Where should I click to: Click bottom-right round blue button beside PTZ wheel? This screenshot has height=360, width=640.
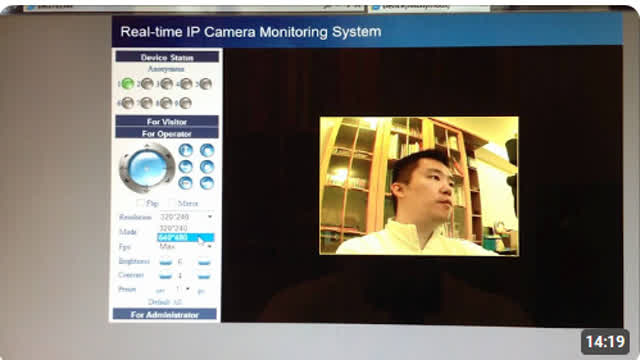(x=207, y=183)
